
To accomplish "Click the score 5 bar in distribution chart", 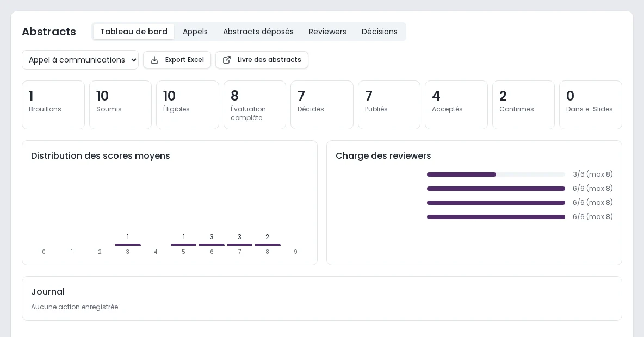I will [x=184, y=245].
